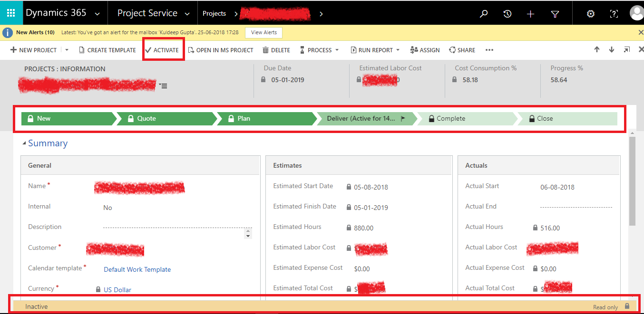Delete the project record

276,50
